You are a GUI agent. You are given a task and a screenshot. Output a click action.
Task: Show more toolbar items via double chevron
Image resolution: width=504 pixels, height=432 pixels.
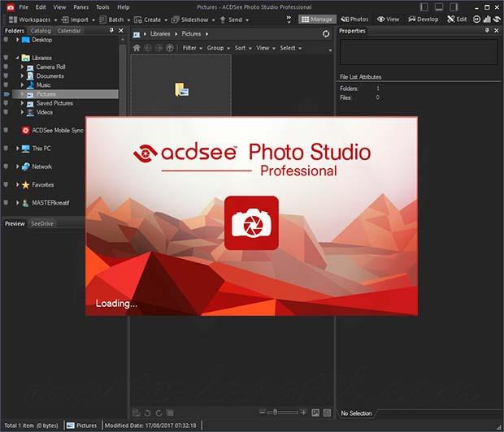click(x=289, y=19)
